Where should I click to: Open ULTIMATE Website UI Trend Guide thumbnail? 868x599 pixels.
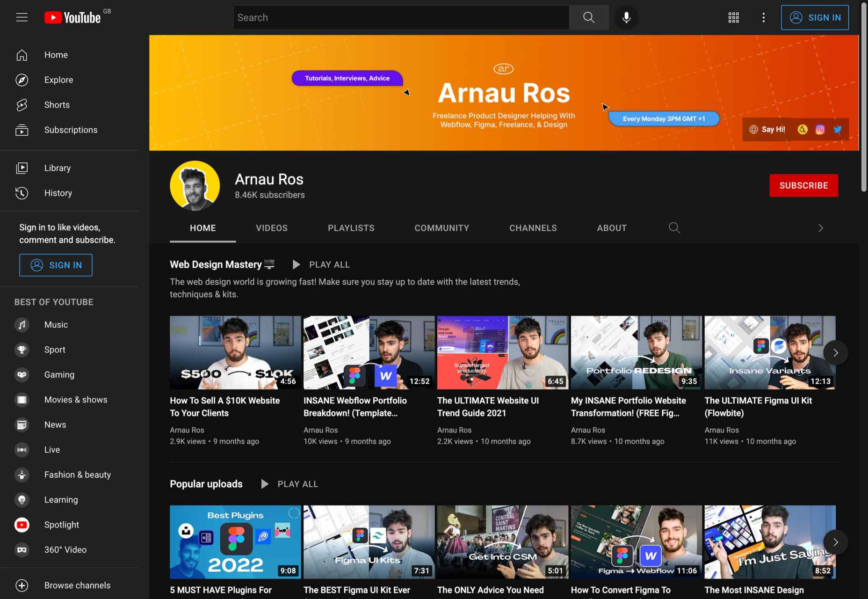(503, 353)
